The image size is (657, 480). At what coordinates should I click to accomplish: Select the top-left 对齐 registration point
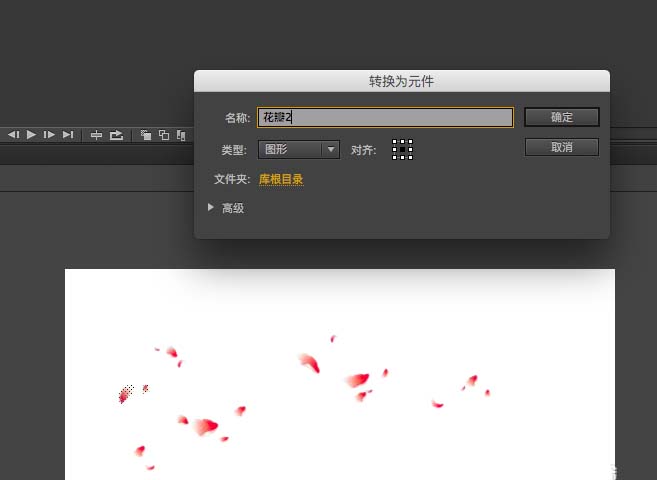tap(395, 142)
